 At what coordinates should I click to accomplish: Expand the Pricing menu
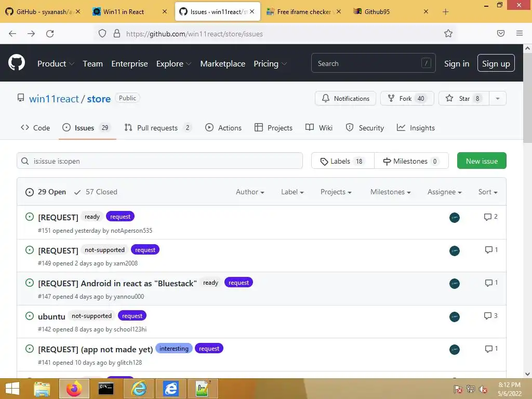[270, 64]
